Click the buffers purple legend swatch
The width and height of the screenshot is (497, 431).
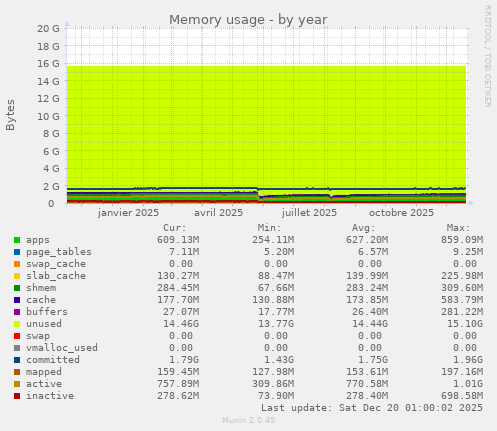17,312
